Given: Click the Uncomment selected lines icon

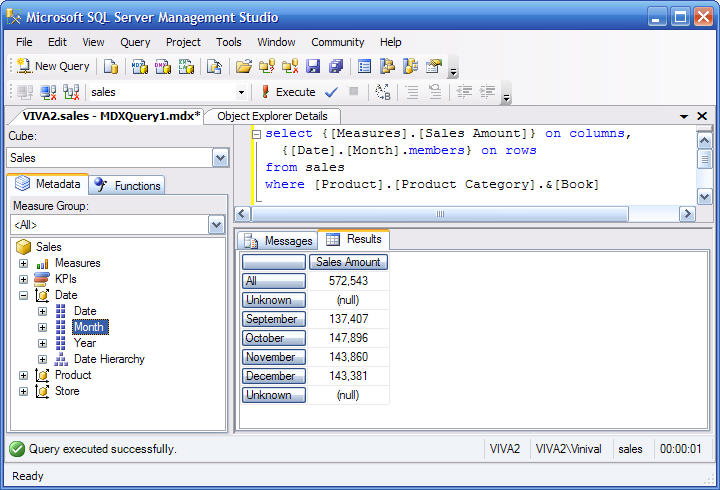Looking at the screenshot, I should click(x=435, y=92).
